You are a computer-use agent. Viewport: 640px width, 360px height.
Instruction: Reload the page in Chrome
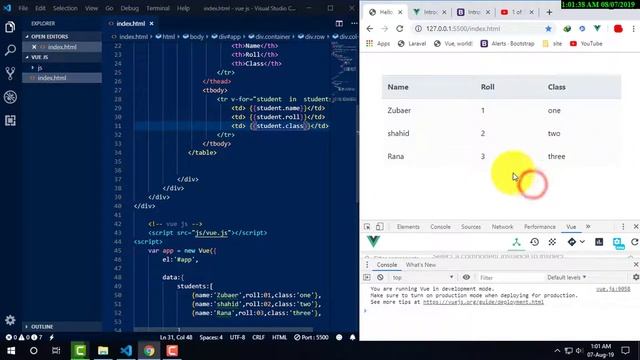pos(400,29)
